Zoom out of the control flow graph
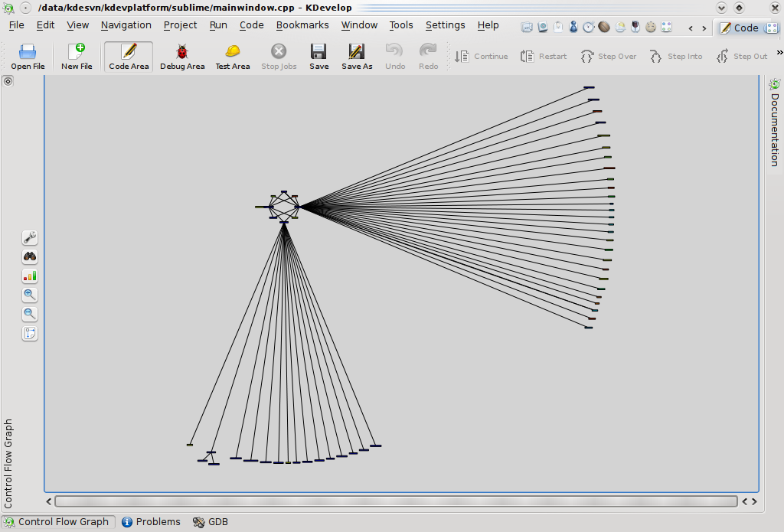This screenshot has height=532, width=784. (29, 314)
